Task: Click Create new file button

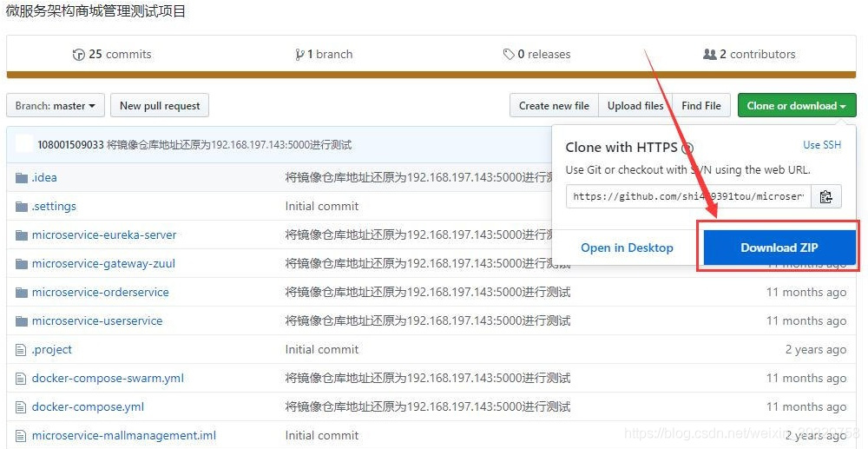Action: (554, 105)
